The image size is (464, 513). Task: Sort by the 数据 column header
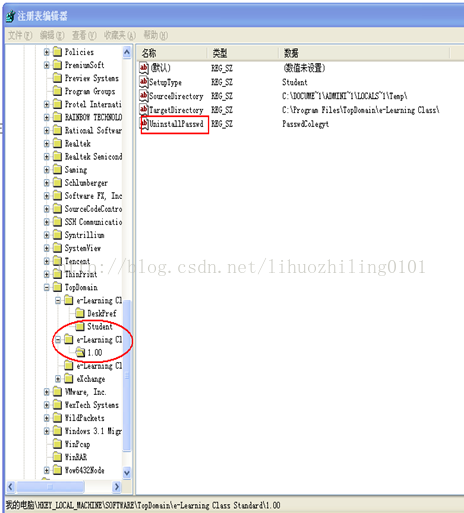tap(364, 53)
